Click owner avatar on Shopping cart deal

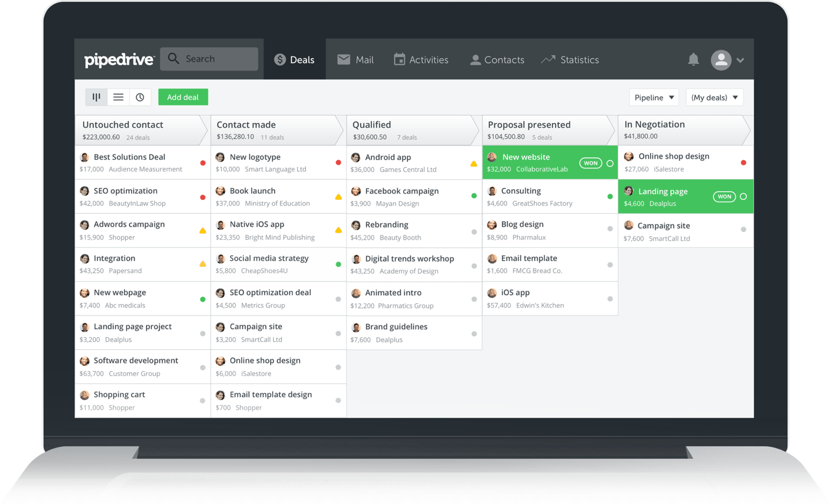85,395
